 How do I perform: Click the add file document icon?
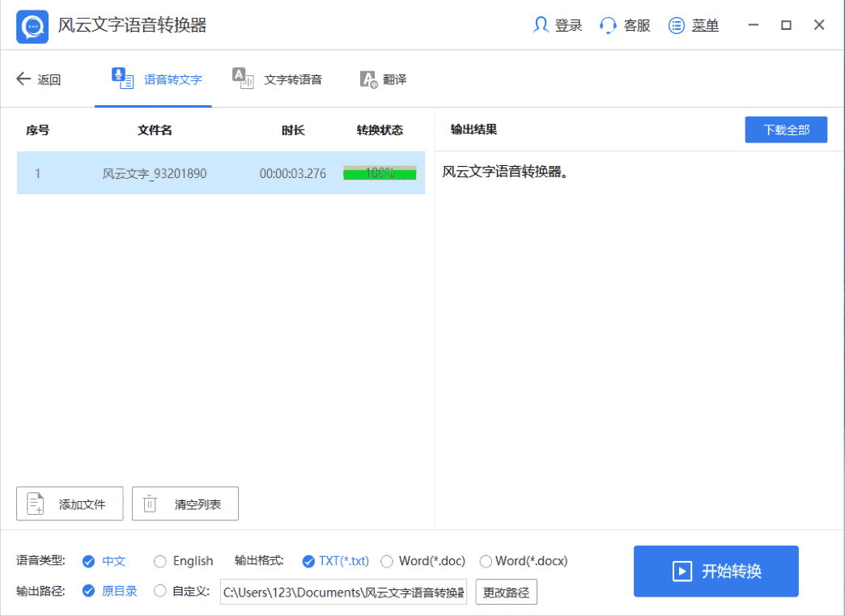tap(36, 503)
